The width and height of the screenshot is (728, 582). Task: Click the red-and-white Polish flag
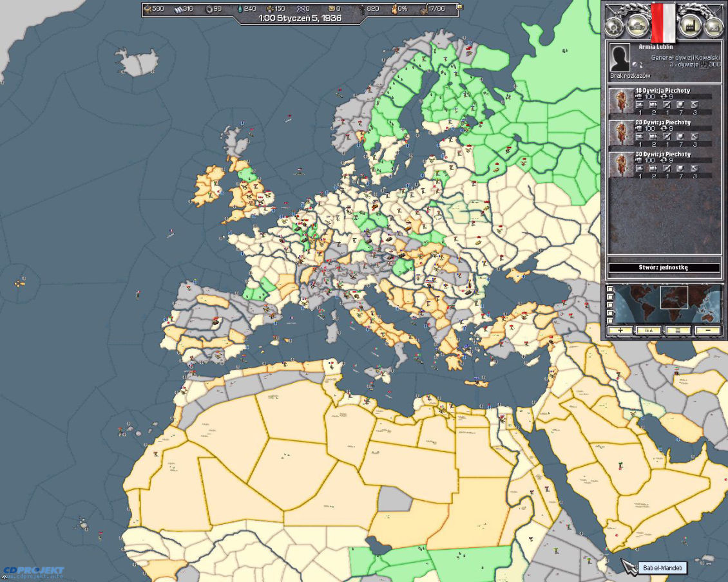(663, 22)
